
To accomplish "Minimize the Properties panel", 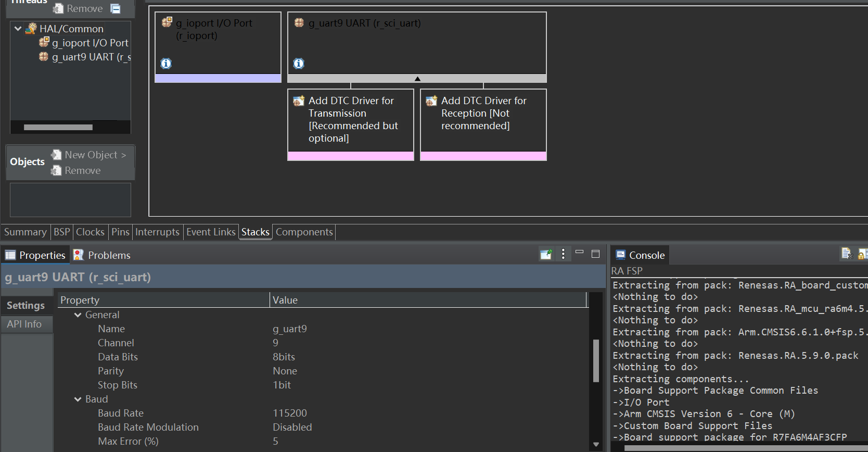I will [x=579, y=252].
